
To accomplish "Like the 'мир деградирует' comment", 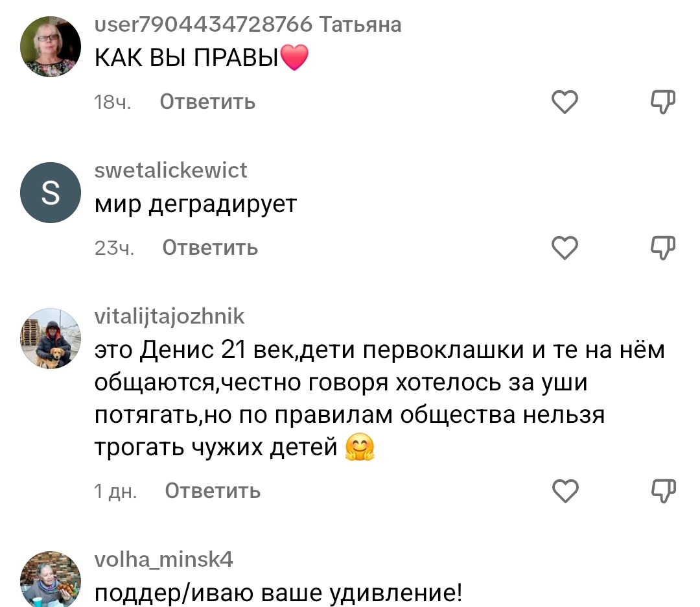I will 565,247.
